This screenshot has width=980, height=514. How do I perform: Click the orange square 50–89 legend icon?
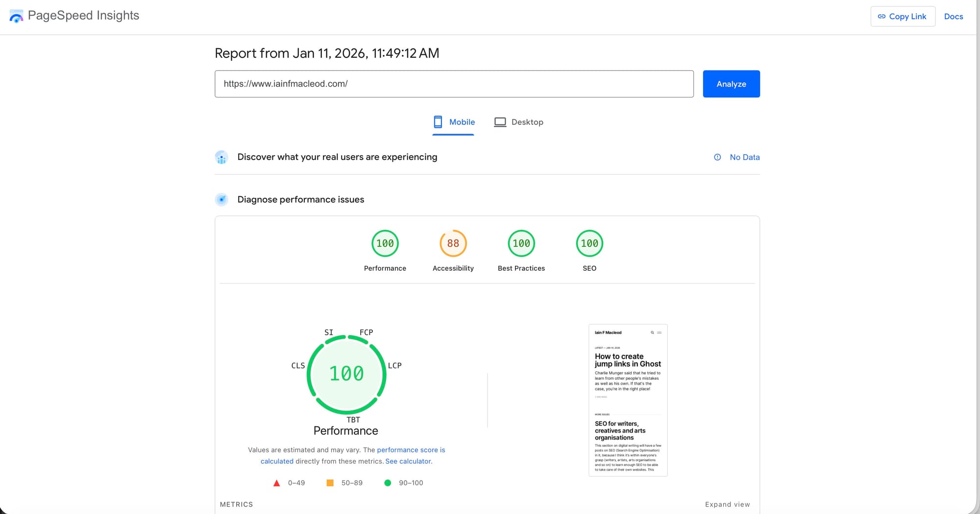[x=330, y=483]
